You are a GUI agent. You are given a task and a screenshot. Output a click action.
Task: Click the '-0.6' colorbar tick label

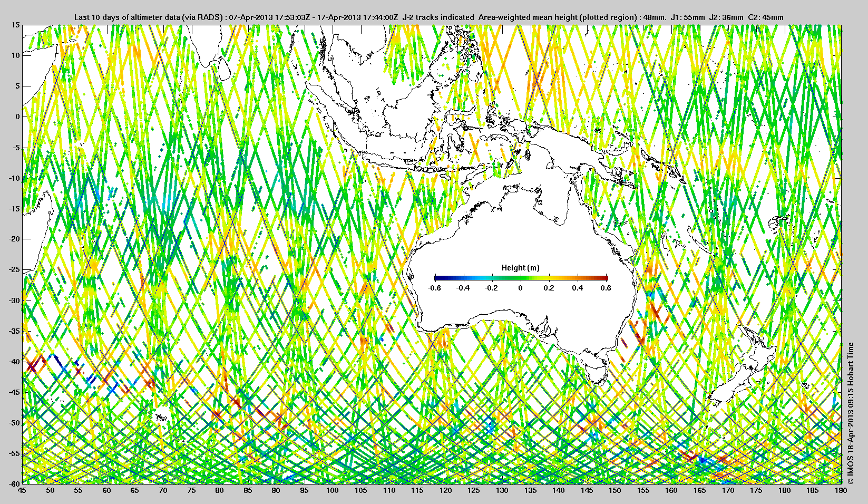434,288
